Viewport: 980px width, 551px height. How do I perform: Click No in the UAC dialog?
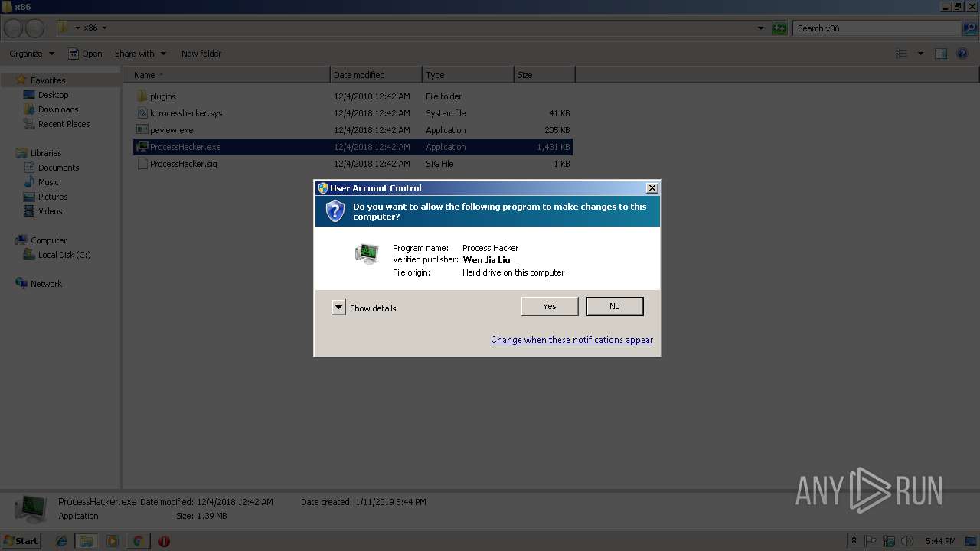tap(615, 306)
